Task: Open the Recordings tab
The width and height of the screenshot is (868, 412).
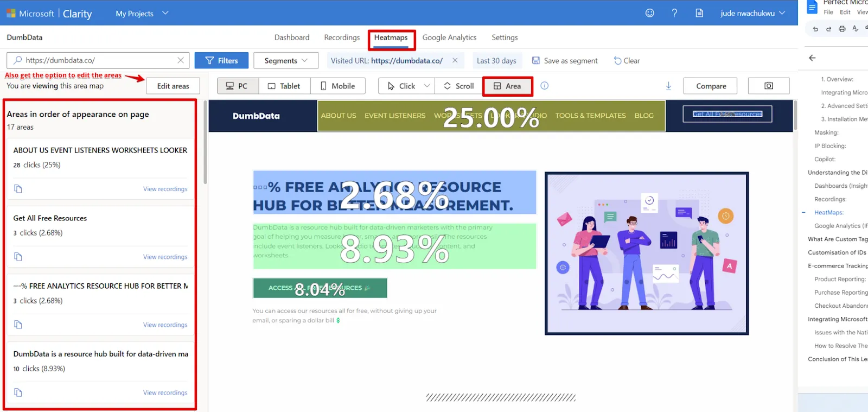Action: tap(342, 37)
